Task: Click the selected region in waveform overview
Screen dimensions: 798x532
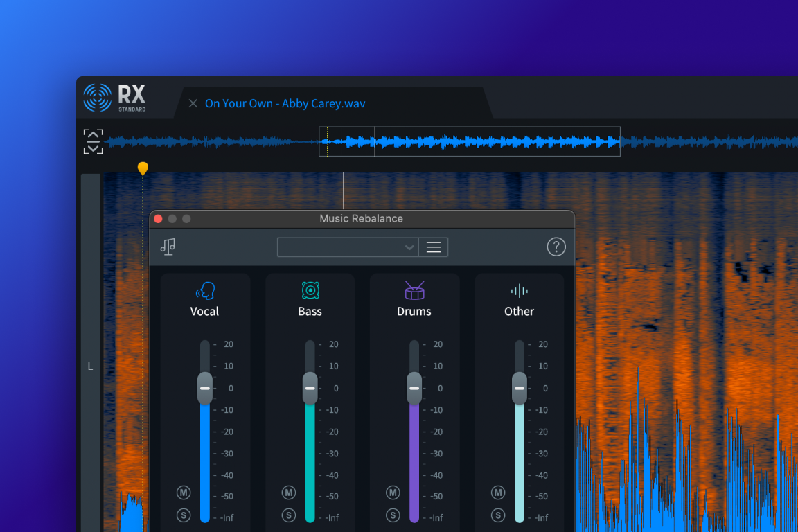Action: 469,141
